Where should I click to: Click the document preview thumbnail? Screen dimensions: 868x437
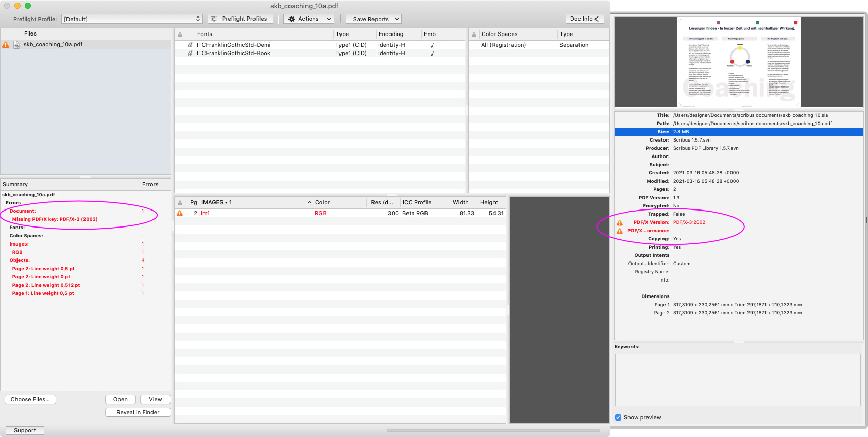click(x=739, y=62)
